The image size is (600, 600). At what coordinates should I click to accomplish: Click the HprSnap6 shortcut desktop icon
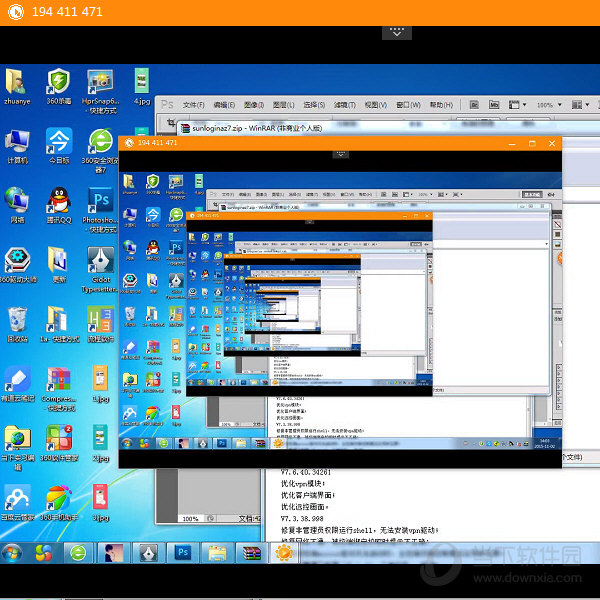99,82
